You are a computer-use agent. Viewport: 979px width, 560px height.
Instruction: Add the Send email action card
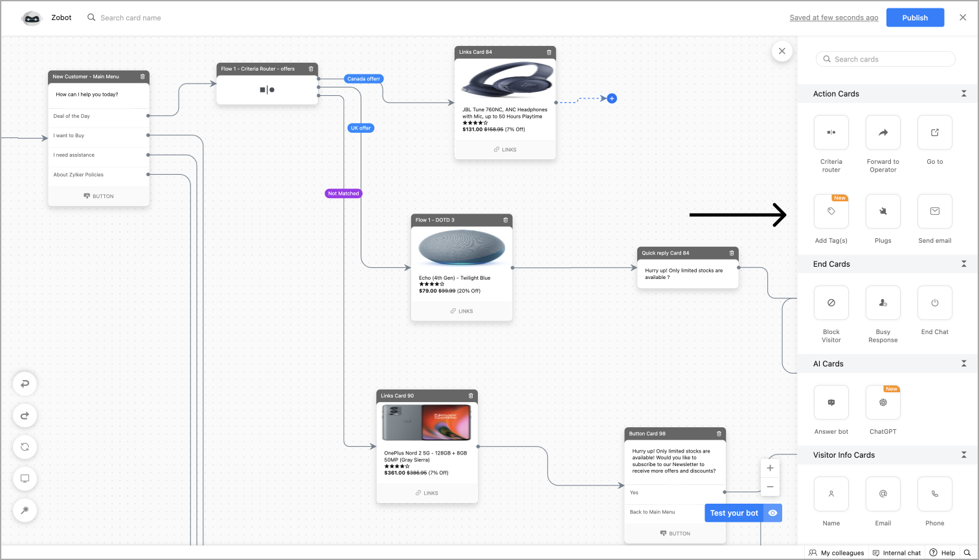[935, 211]
